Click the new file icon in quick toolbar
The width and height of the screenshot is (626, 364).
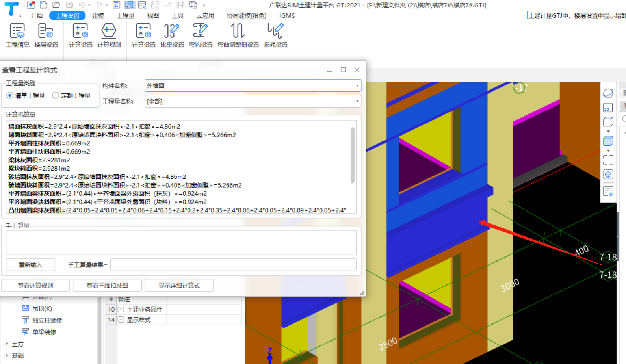click(44, 5)
